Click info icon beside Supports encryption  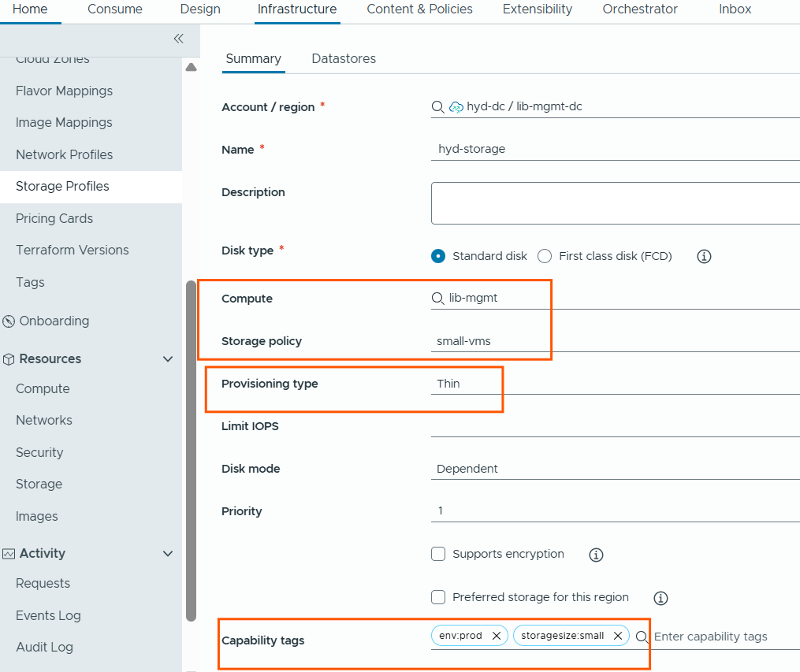596,555
